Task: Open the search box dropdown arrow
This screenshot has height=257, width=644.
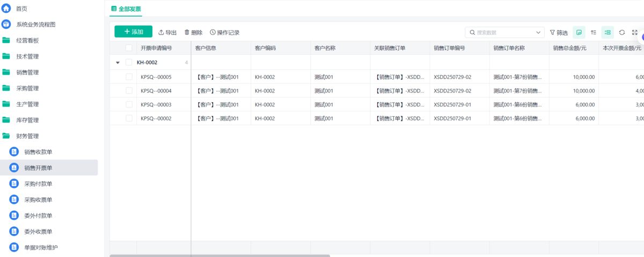Action: [539, 32]
